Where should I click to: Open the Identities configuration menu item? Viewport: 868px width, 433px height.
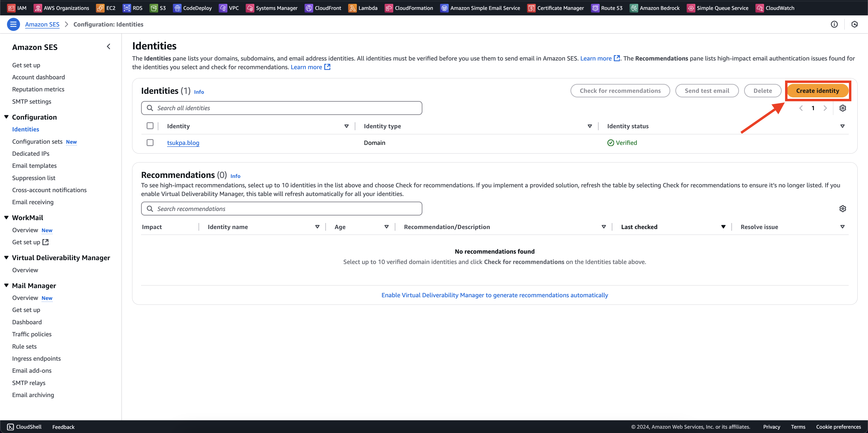point(26,129)
